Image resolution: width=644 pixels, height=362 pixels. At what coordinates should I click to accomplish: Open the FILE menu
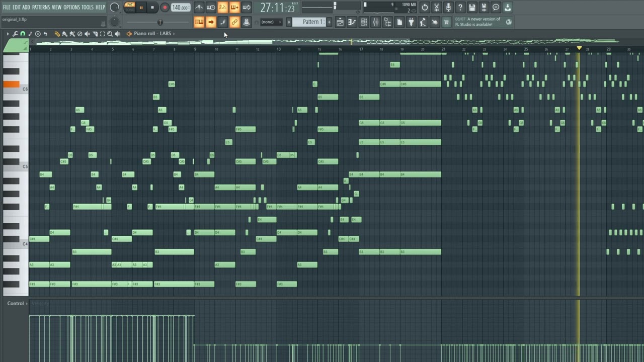click(7, 7)
